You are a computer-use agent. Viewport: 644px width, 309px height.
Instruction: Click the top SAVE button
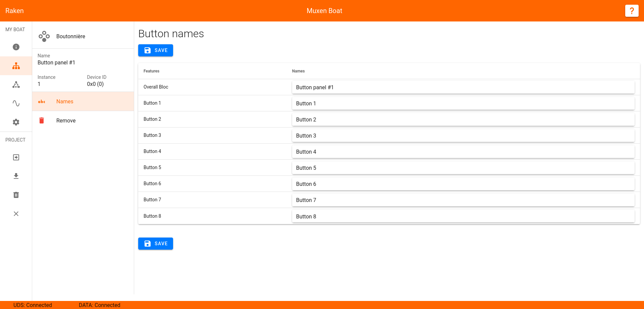[x=156, y=50]
